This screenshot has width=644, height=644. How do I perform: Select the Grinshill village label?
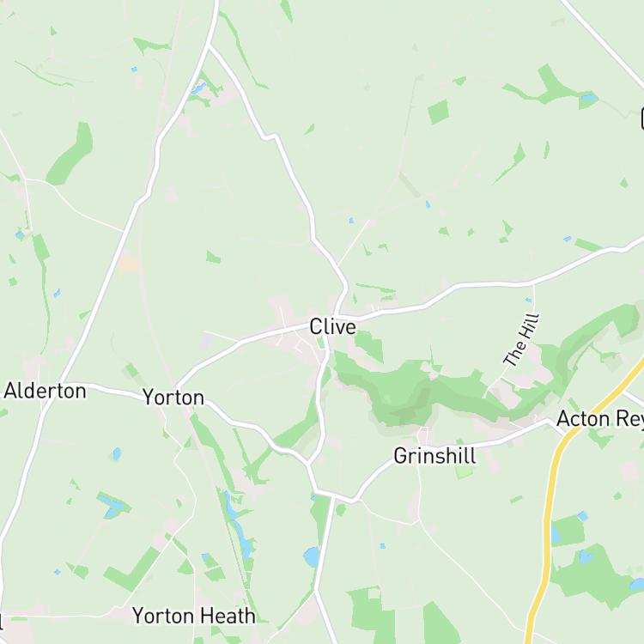(435, 456)
